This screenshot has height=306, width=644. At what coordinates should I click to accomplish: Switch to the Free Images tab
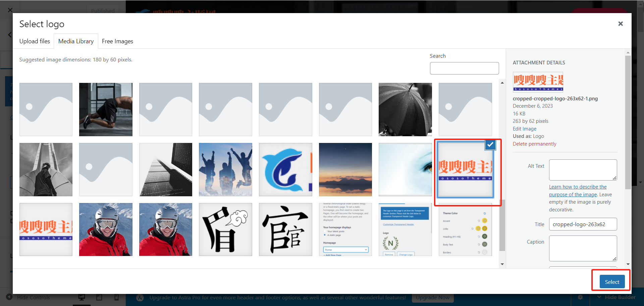click(117, 41)
